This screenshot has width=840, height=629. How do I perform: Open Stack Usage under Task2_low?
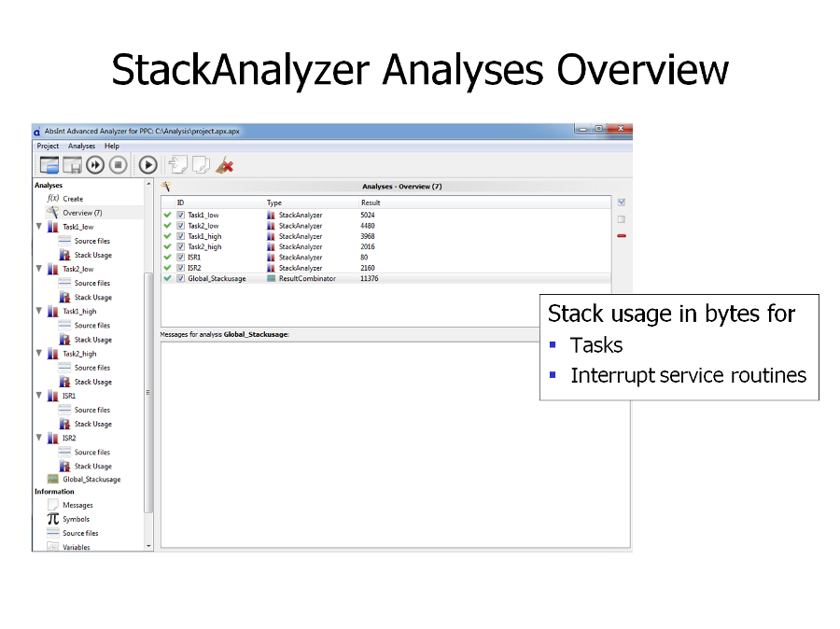coord(93,298)
